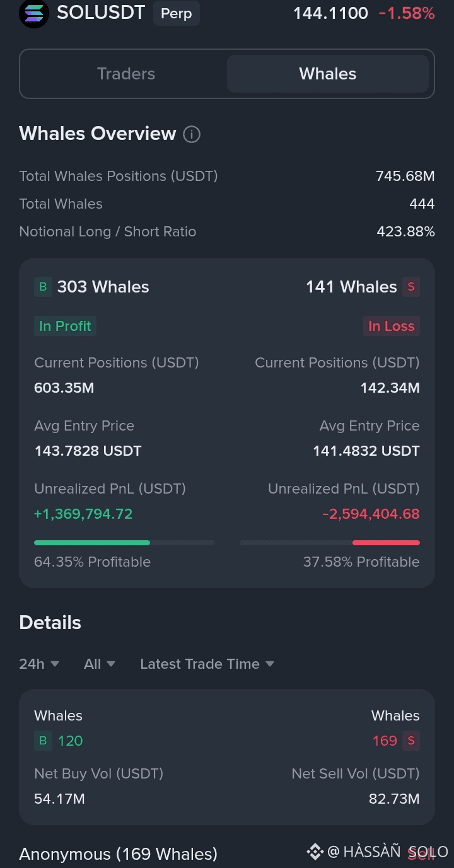Tap the 144.1100 current price
454x868 pixels.
[330, 13]
